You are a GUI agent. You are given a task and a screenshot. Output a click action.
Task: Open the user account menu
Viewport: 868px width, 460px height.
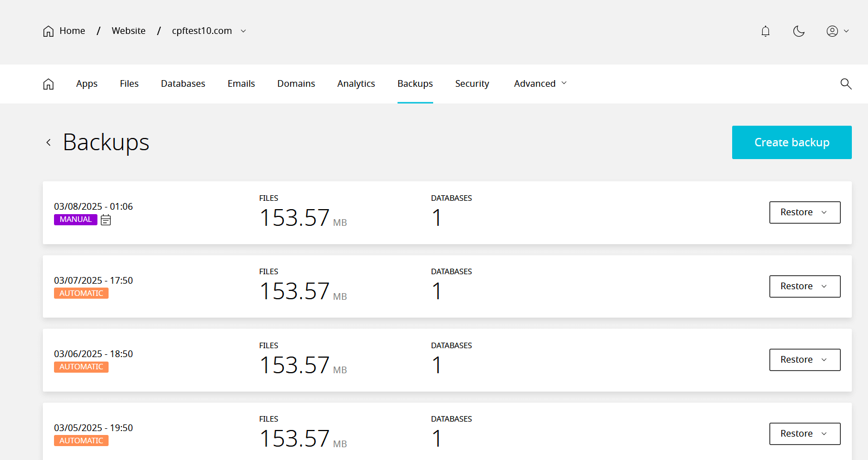tap(837, 31)
